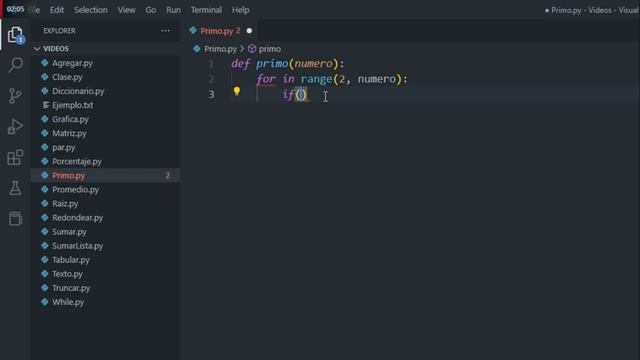Open Run and Debug view icon
The image size is (640, 360).
pyautogui.click(x=16, y=127)
